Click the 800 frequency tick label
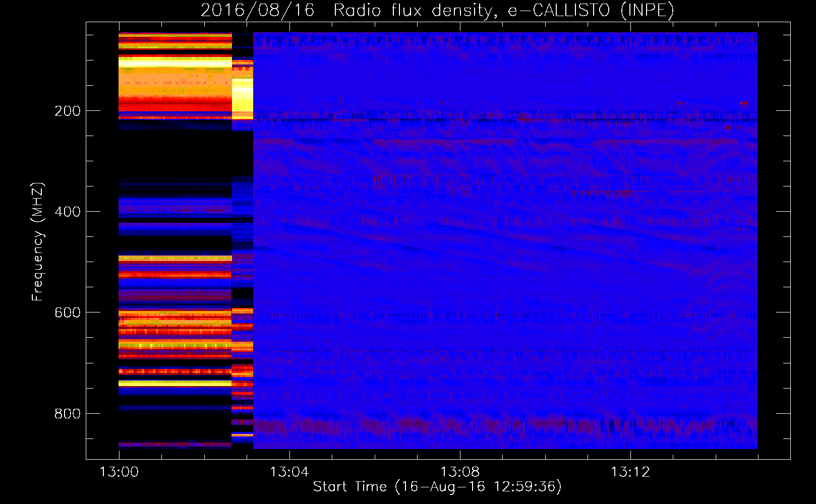Image resolution: width=816 pixels, height=504 pixels. (x=68, y=414)
